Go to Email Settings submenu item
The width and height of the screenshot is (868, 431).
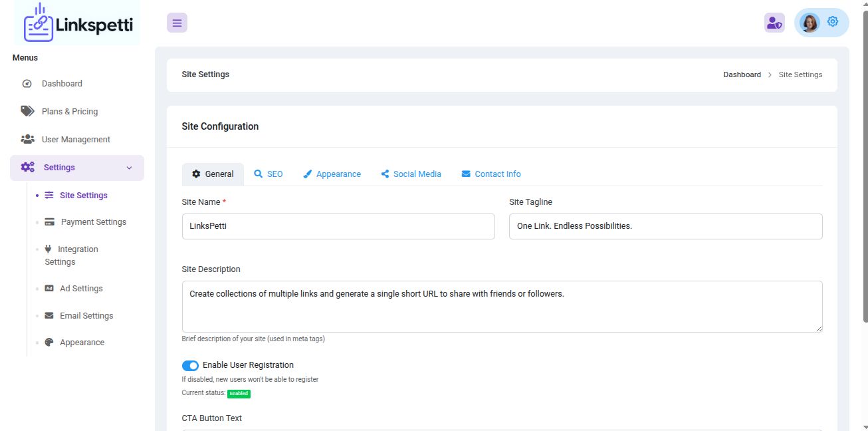86,316
